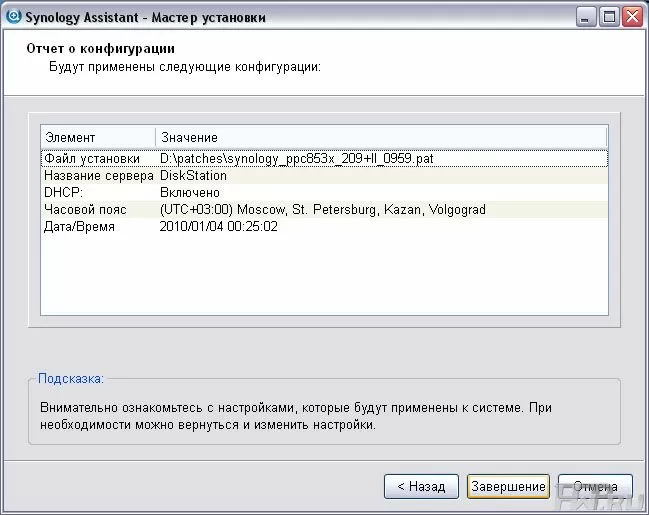Click the 2010/01/04 00:25:02 date value

pyautogui.click(x=218, y=226)
